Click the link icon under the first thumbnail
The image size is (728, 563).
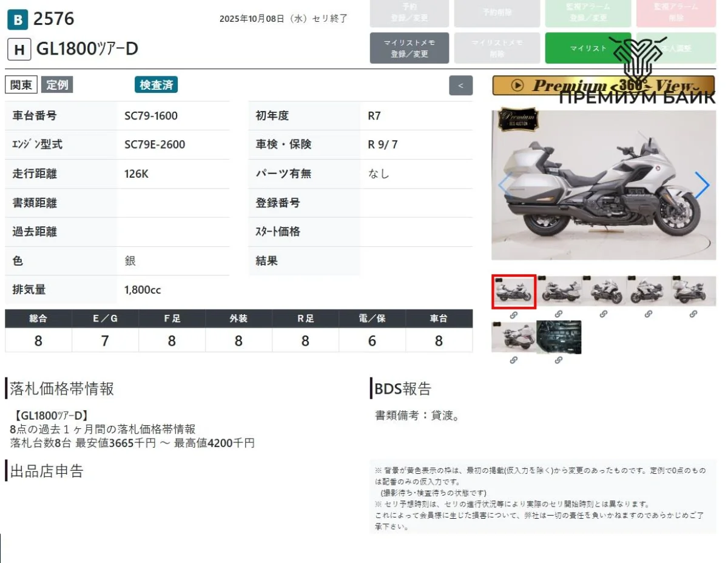pos(513,314)
